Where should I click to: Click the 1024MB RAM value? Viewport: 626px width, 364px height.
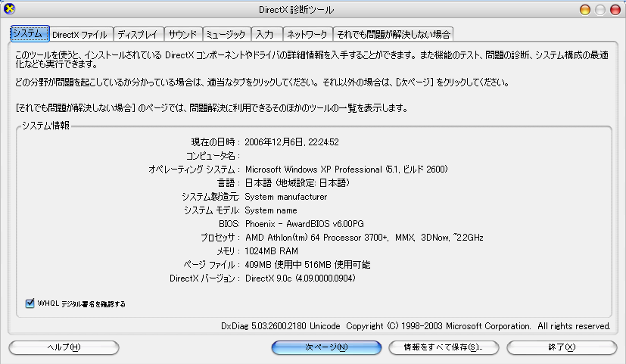pyautogui.click(x=272, y=251)
